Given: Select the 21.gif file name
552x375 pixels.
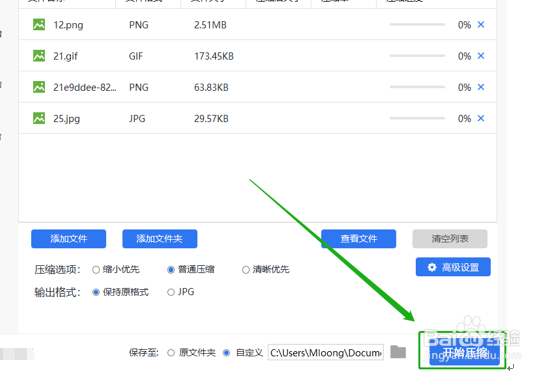Looking at the screenshot, I should click(x=65, y=56).
